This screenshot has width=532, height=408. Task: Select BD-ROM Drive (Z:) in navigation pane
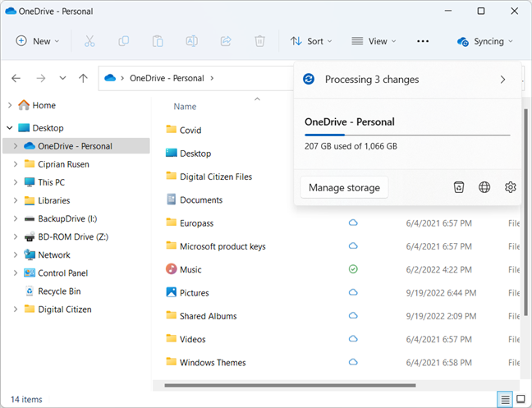[73, 236]
